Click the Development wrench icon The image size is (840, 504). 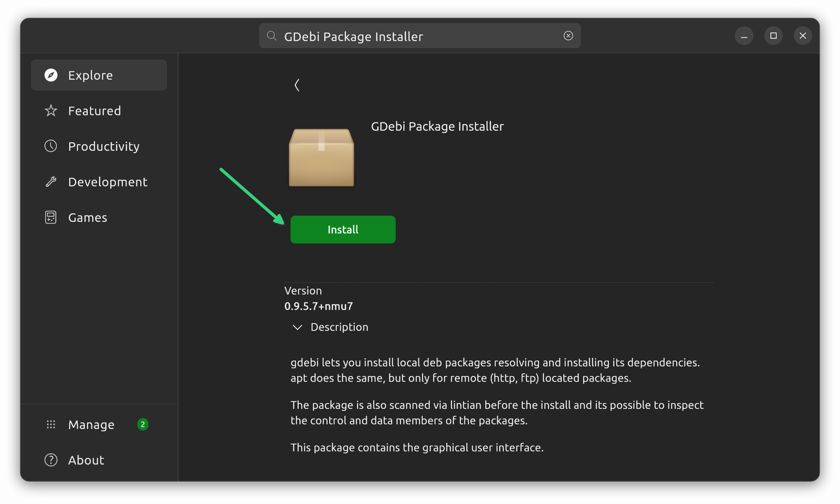point(50,182)
